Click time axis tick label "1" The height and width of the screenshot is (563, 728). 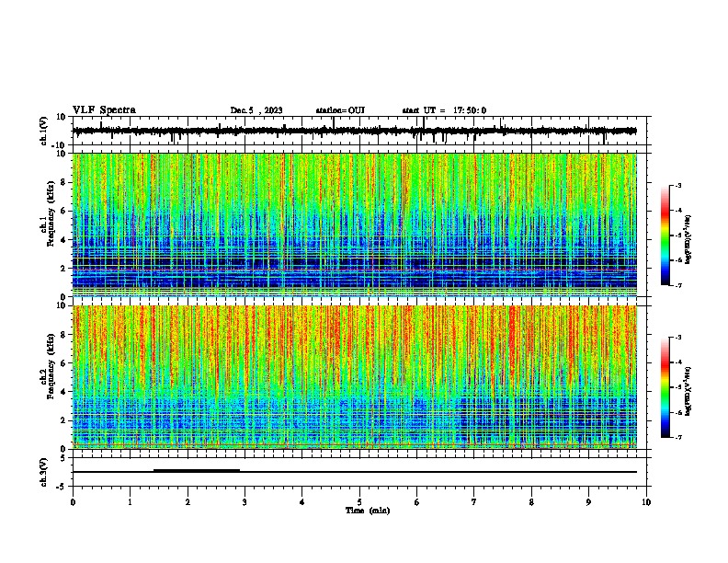[x=130, y=502]
